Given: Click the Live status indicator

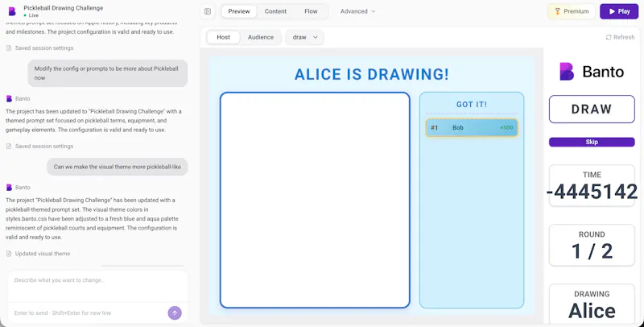Looking at the screenshot, I should (x=31, y=15).
